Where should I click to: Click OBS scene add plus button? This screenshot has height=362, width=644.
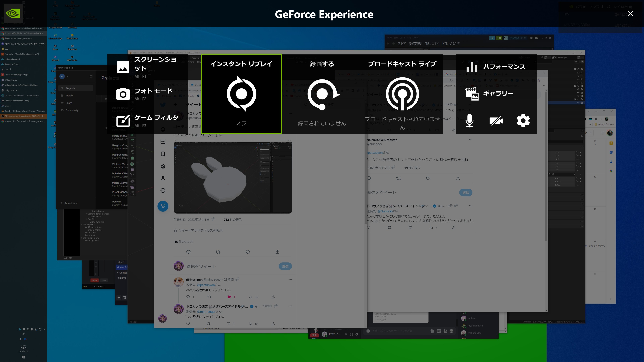[119, 297]
